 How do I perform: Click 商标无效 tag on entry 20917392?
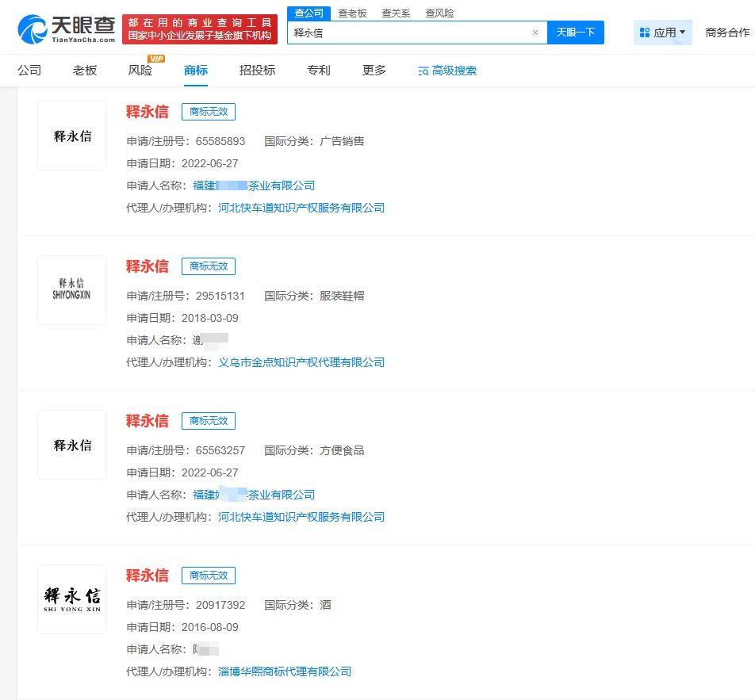209,576
